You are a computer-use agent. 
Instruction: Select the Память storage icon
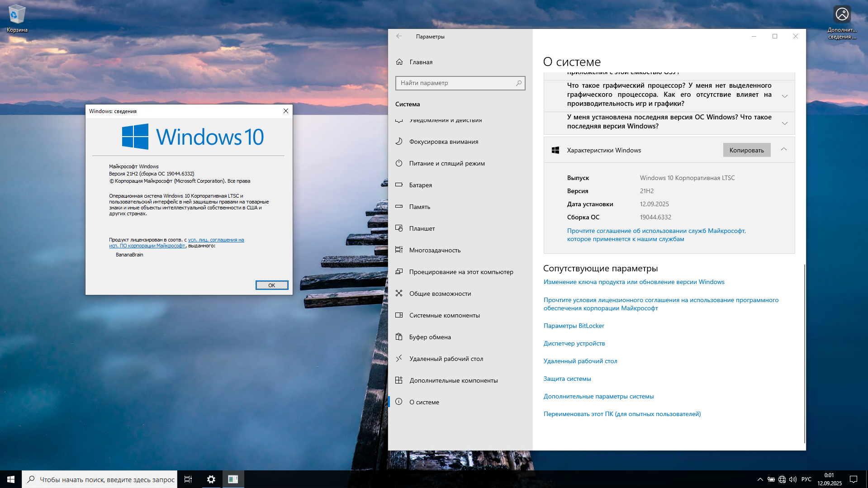pos(399,207)
